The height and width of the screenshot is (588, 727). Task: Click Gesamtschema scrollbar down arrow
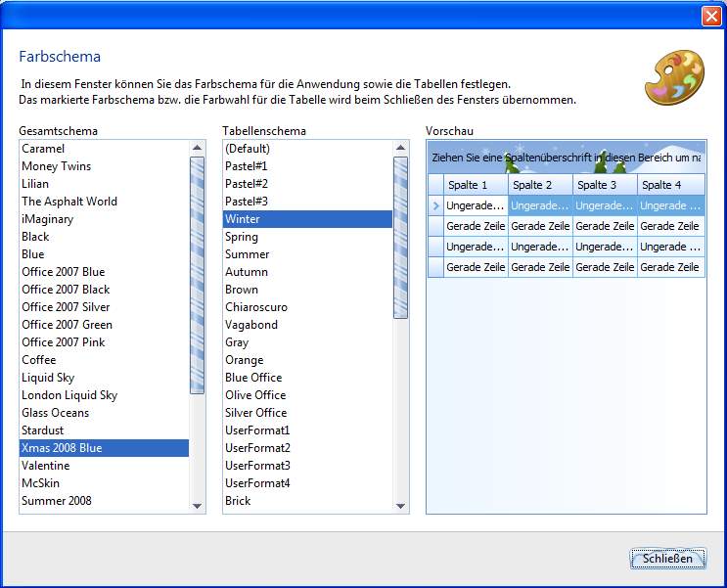pos(197,506)
